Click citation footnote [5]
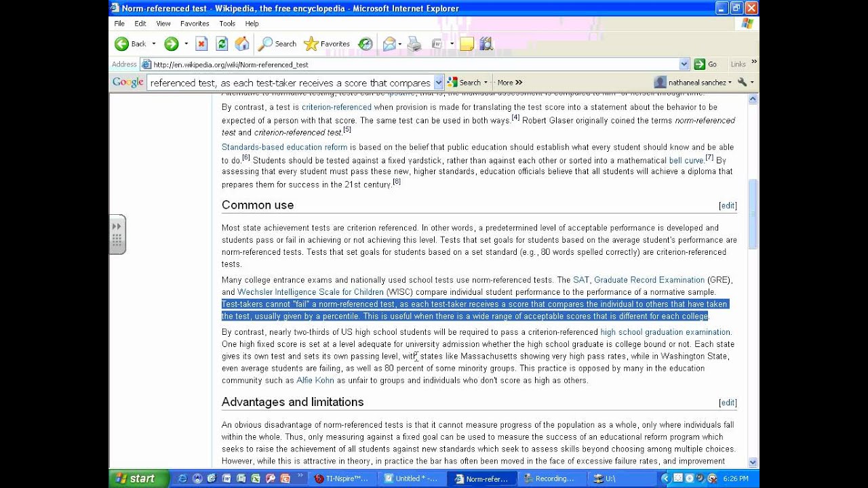Screen dimensions: 868x488 pos(347,129)
